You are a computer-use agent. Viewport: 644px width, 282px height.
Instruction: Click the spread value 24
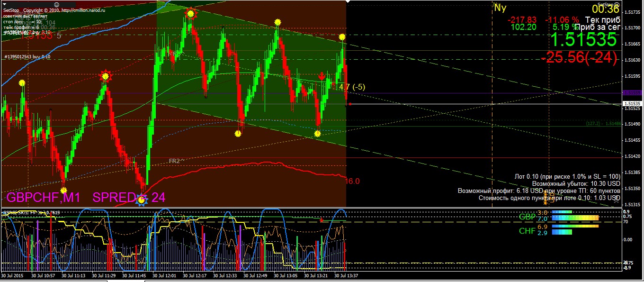158,198
